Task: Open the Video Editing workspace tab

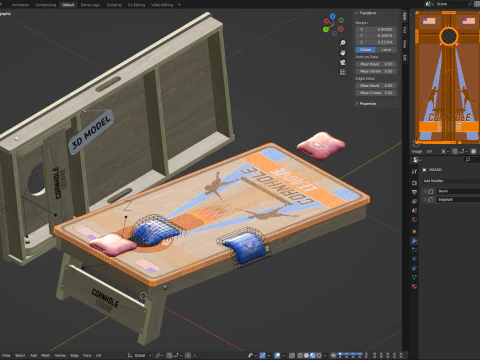Action: coord(162,5)
